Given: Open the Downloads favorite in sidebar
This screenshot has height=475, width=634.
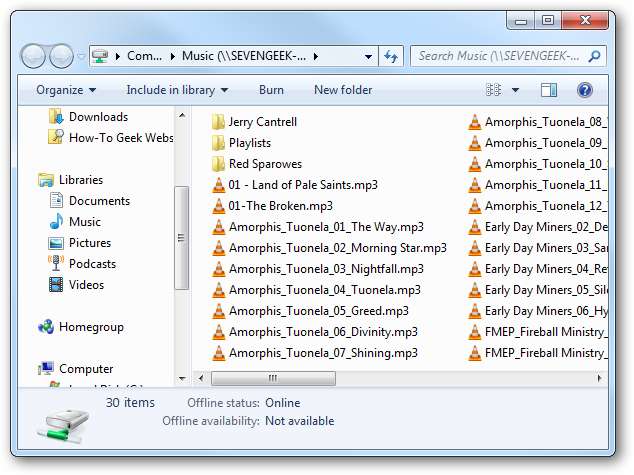Looking at the screenshot, I should 98,117.
